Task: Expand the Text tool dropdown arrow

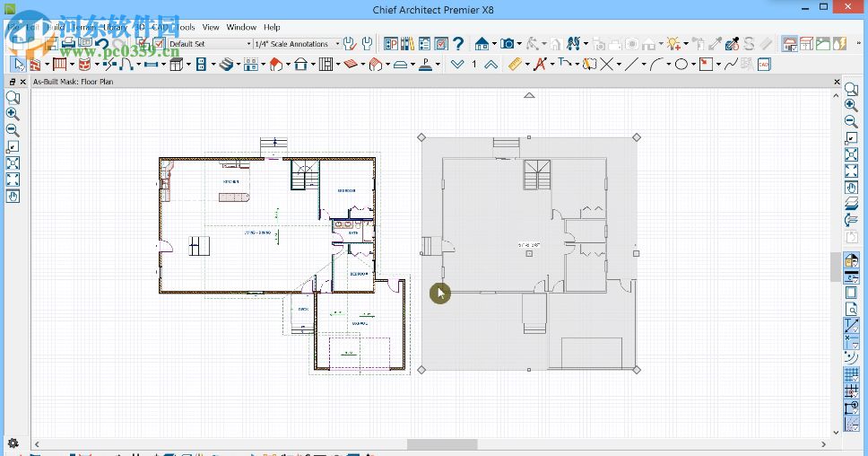Action: (551, 65)
